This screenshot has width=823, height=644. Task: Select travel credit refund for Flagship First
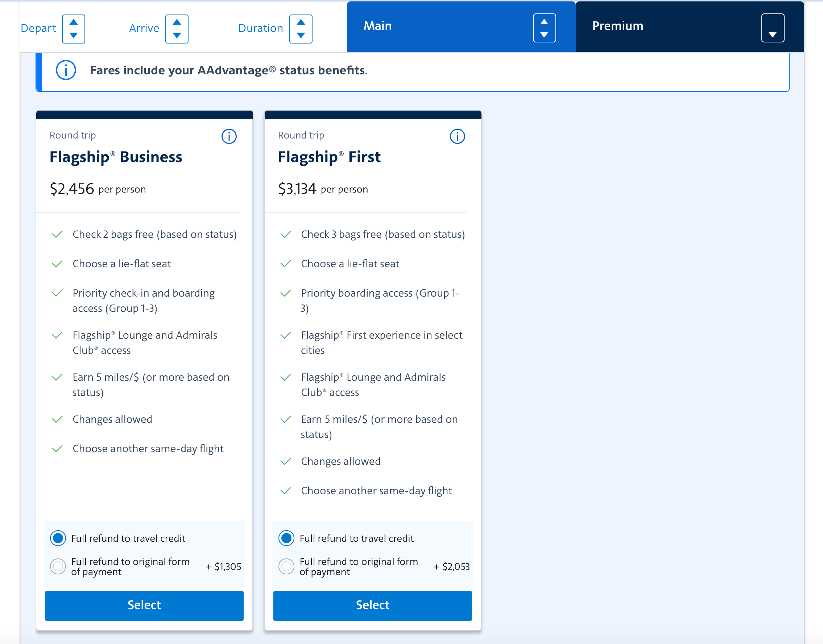(286, 538)
